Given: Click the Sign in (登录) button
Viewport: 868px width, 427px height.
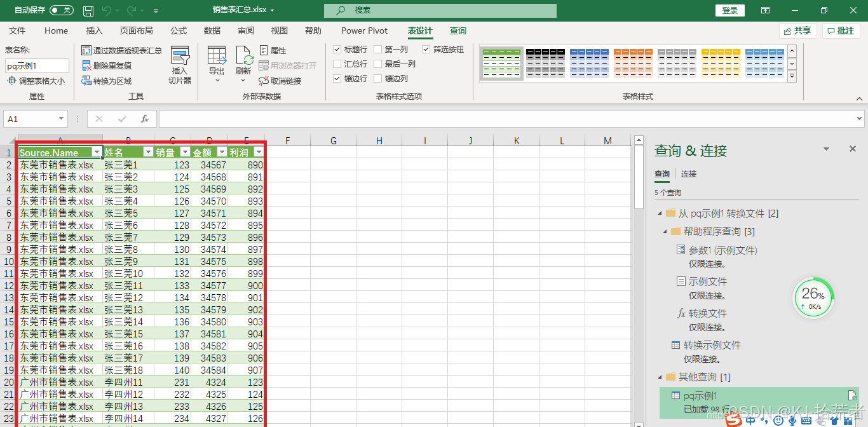Looking at the screenshot, I should pyautogui.click(x=730, y=11).
